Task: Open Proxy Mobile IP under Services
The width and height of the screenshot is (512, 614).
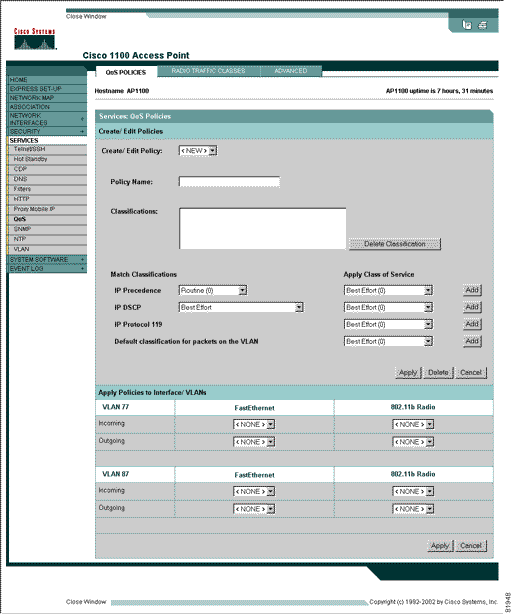Action: pyautogui.click(x=47, y=209)
